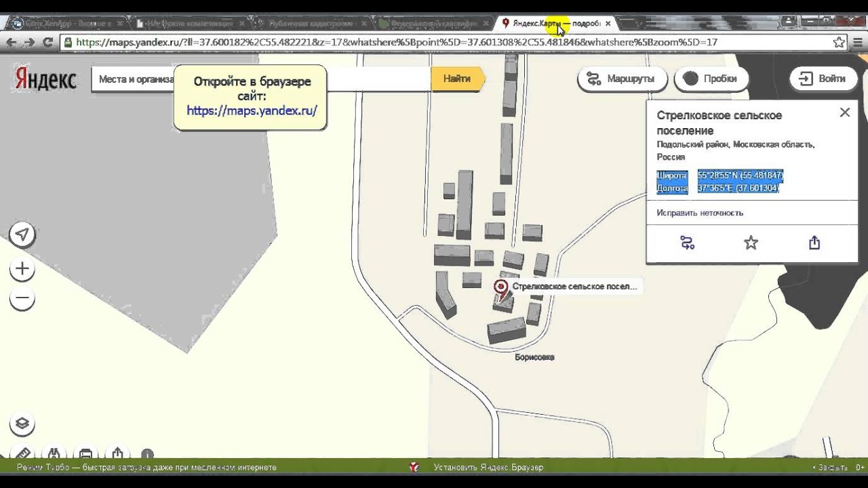The height and width of the screenshot is (488, 868).
Task: Go back in browser history
Action: click(11, 42)
